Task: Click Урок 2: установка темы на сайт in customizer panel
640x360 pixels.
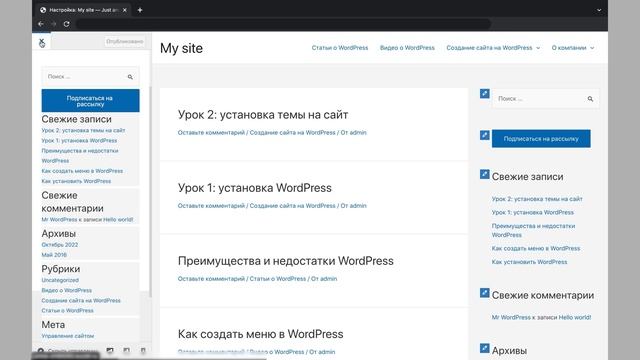Action: [x=83, y=130]
